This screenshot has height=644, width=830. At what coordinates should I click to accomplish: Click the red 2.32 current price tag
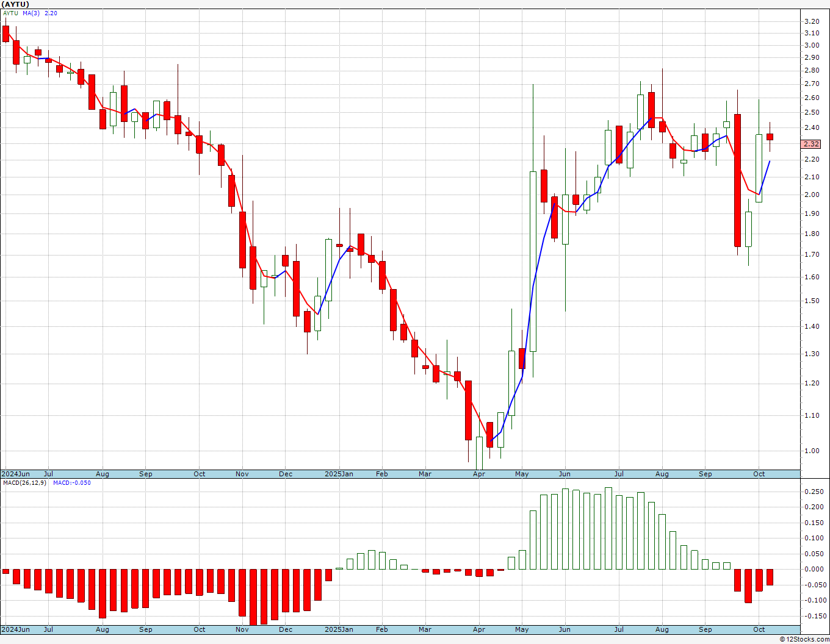(812, 145)
